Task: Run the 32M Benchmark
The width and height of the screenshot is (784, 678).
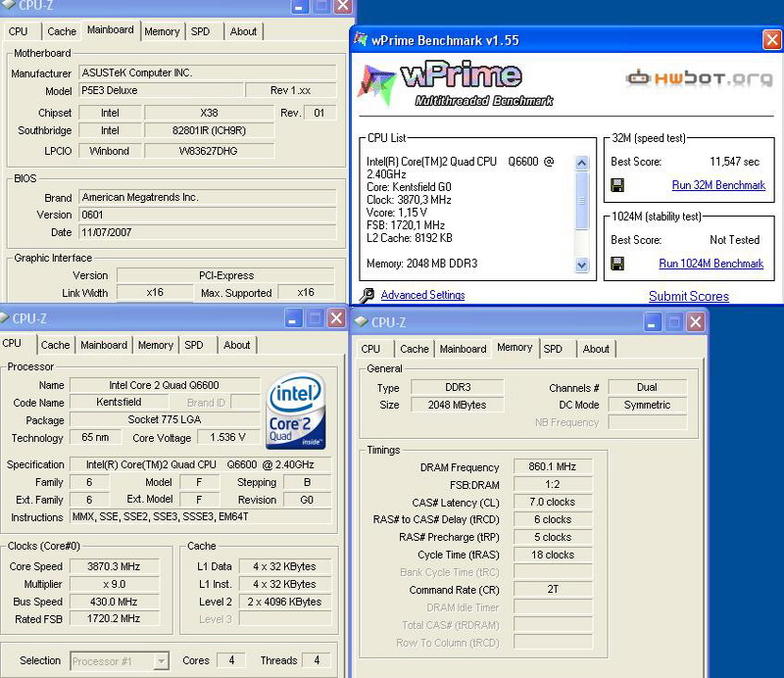Action: [x=718, y=185]
